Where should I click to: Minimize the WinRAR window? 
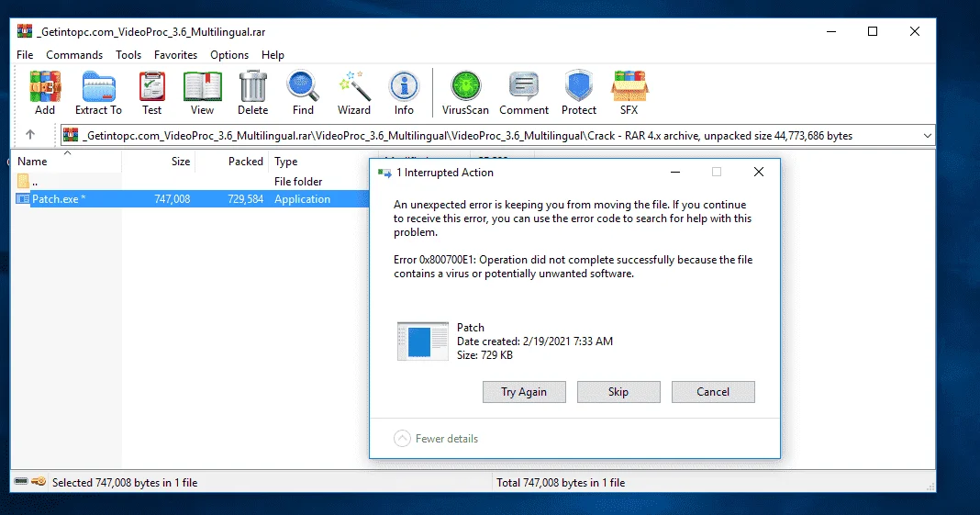pyautogui.click(x=831, y=31)
